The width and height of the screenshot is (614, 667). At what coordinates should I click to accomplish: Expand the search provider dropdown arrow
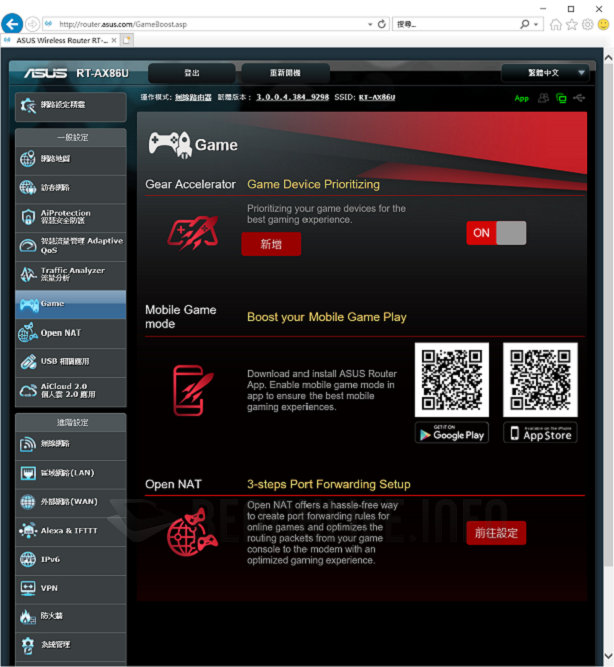click(x=536, y=25)
